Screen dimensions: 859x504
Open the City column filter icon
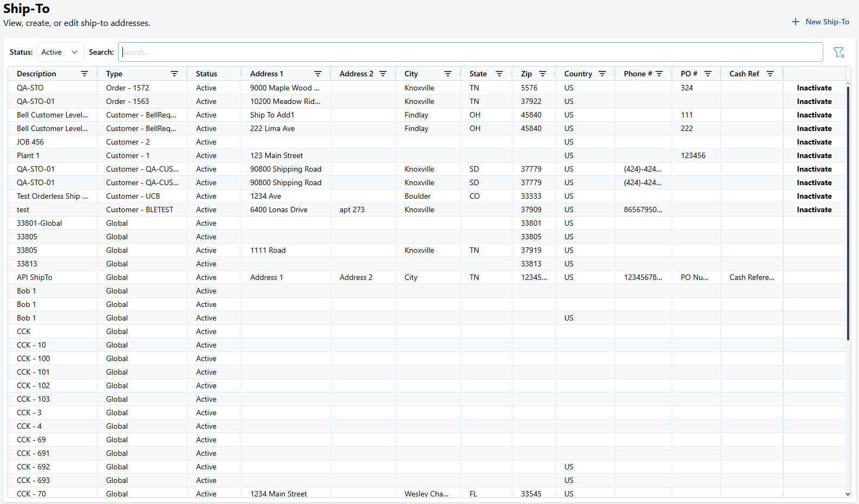click(448, 74)
